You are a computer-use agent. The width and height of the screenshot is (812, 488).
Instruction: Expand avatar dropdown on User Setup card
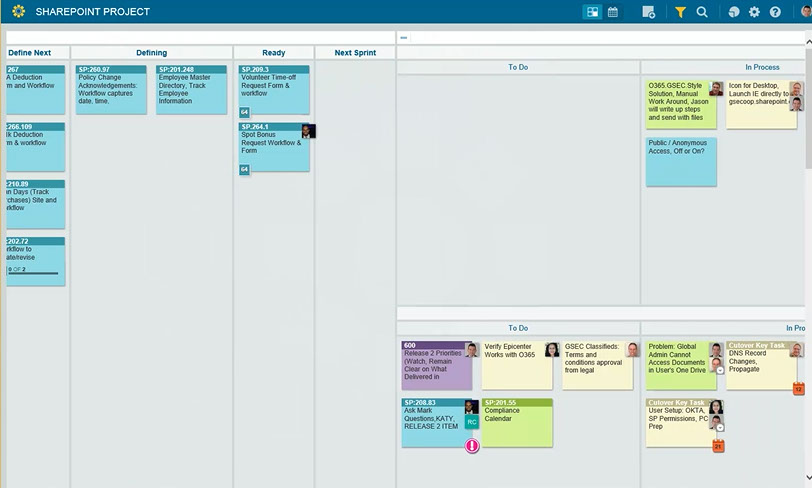point(719,427)
